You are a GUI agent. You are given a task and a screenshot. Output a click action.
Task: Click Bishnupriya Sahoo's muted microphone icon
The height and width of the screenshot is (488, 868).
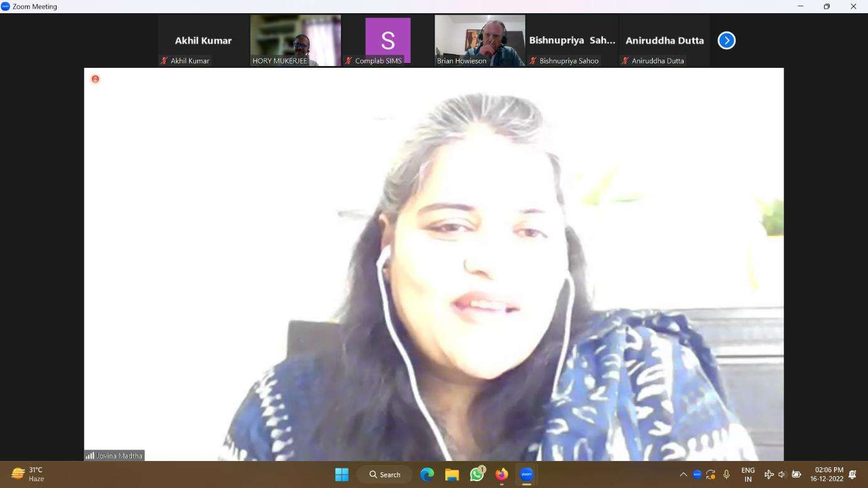pos(533,61)
